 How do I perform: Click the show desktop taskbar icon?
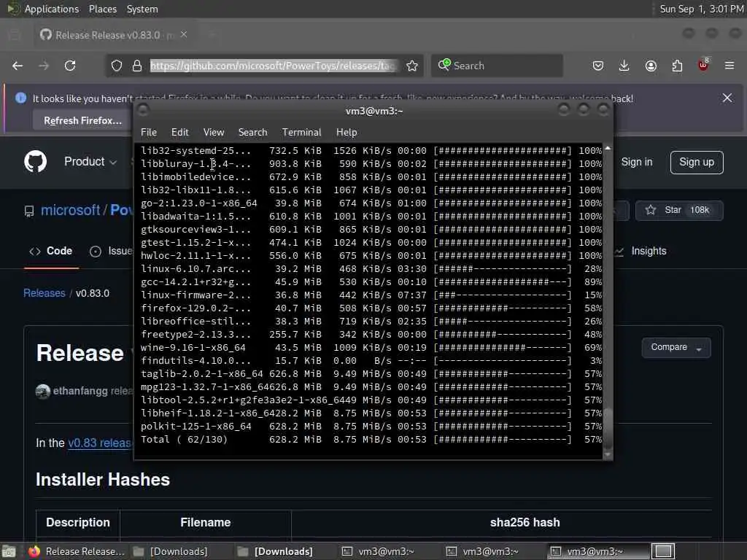tap(9, 551)
